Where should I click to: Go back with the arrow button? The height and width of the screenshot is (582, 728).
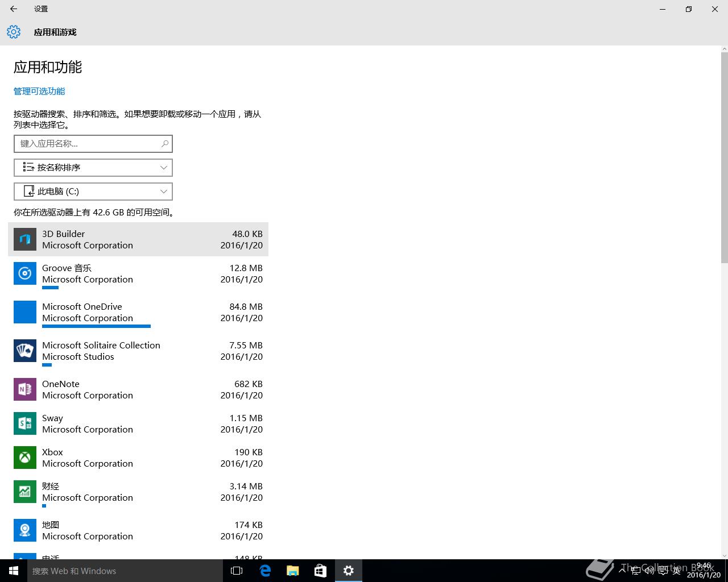(14, 9)
